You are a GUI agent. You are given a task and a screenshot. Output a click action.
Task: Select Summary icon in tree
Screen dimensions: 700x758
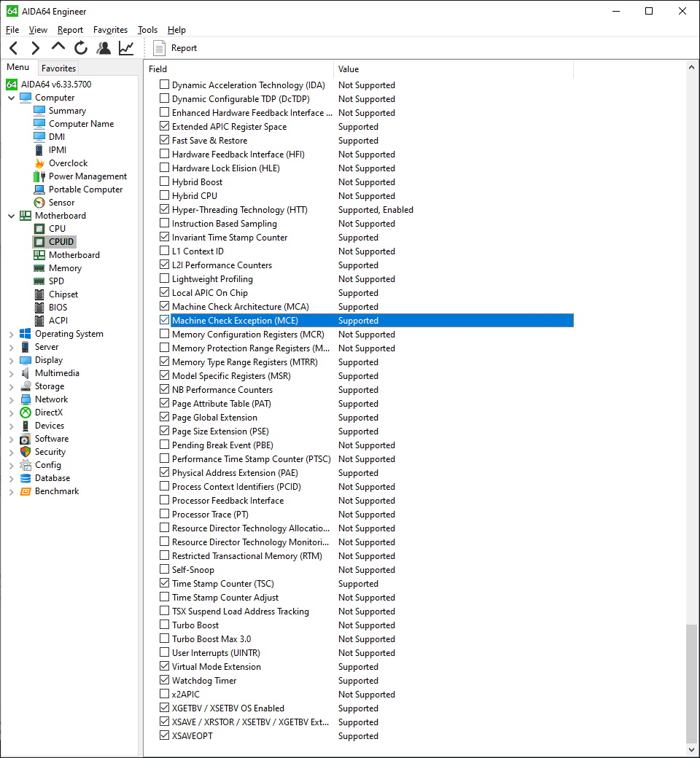point(39,111)
